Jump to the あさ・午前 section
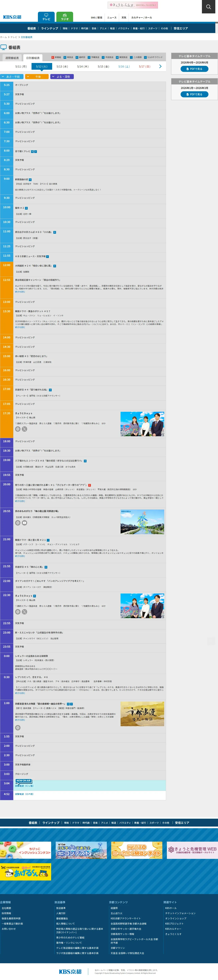 12,76
